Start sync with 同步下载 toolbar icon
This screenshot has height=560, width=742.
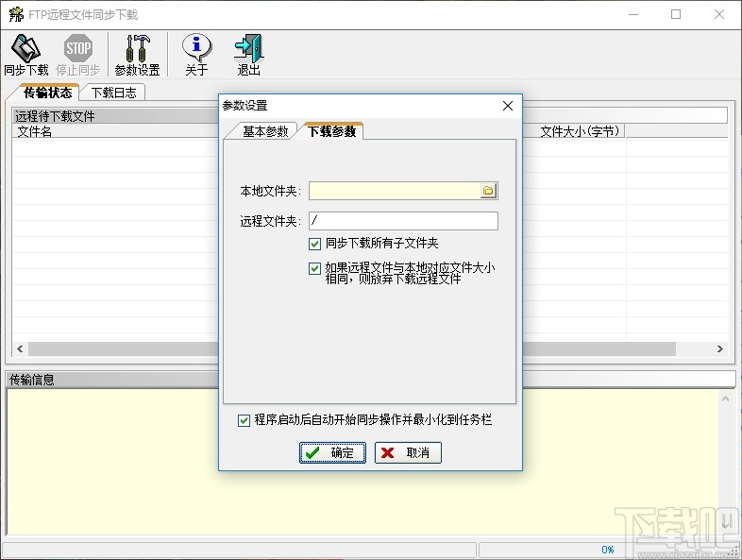(26, 54)
